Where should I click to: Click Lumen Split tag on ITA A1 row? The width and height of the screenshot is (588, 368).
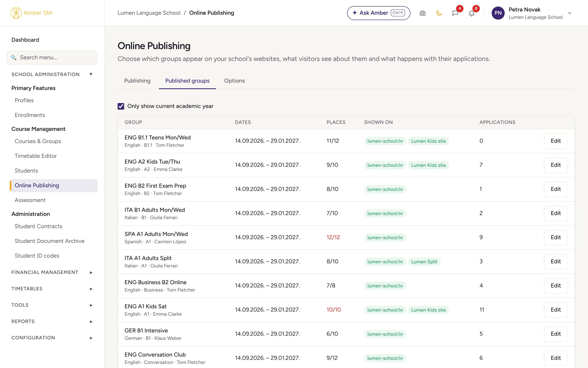coord(424,262)
